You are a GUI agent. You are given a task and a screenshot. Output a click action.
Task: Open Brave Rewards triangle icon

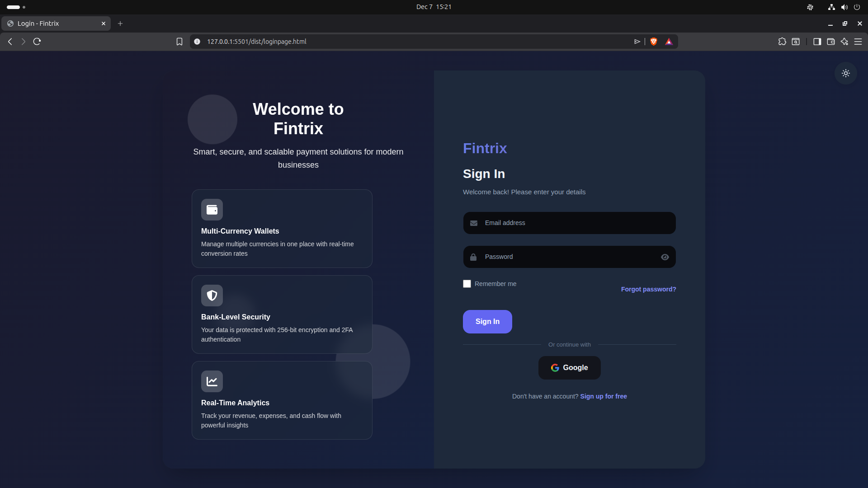[x=669, y=41]
